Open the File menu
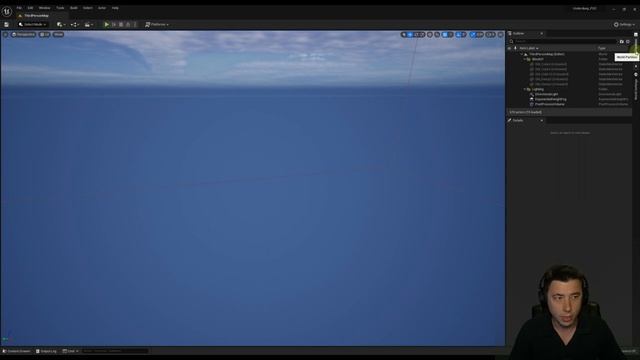This screenshot has height=360, width=640. pos(19,8)
